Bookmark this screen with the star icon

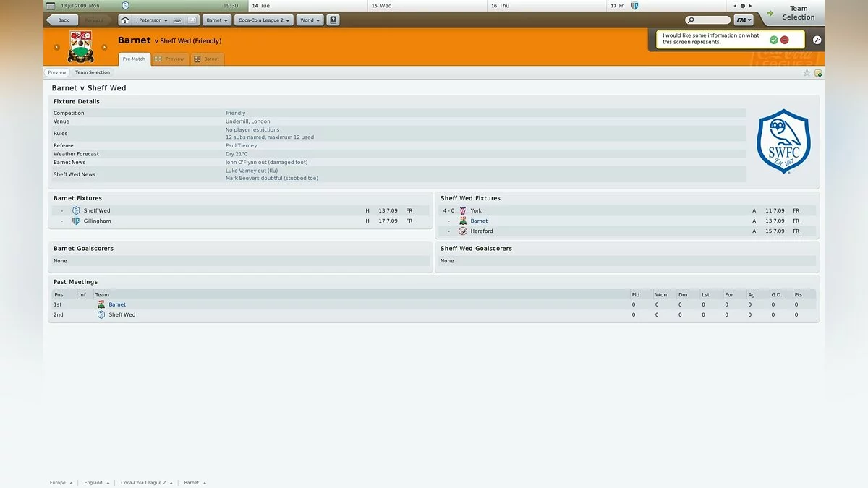(807, 73)
